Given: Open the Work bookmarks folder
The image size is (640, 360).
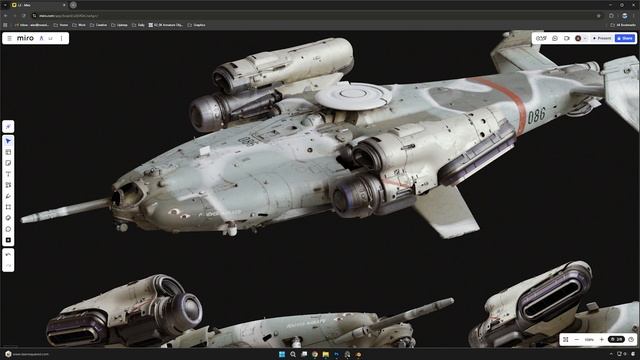Looking at the screenshot, I should click(x=79, y=25).
